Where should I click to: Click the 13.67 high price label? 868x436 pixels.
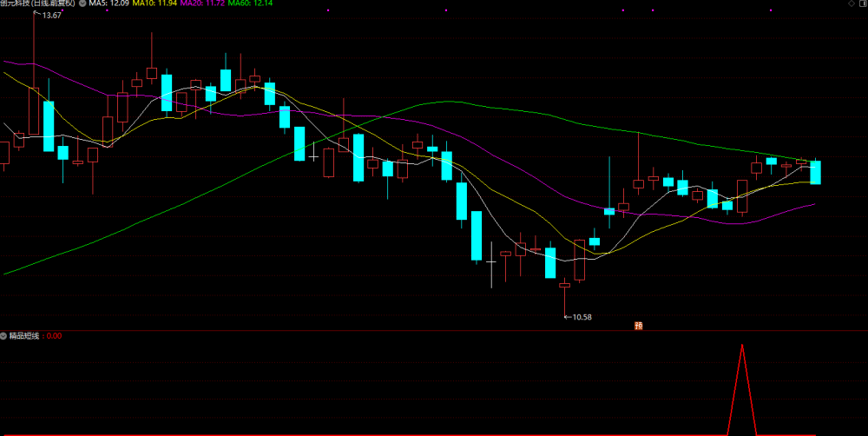[51, 16]
